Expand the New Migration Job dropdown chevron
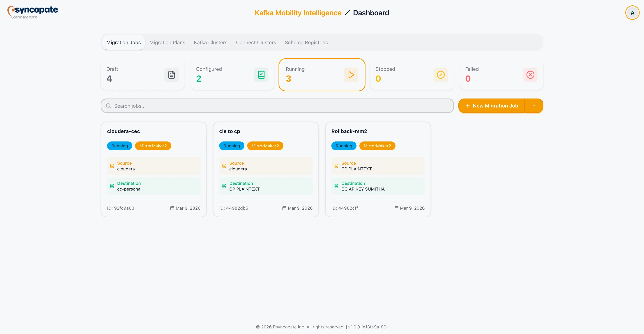 click(534, 106)
